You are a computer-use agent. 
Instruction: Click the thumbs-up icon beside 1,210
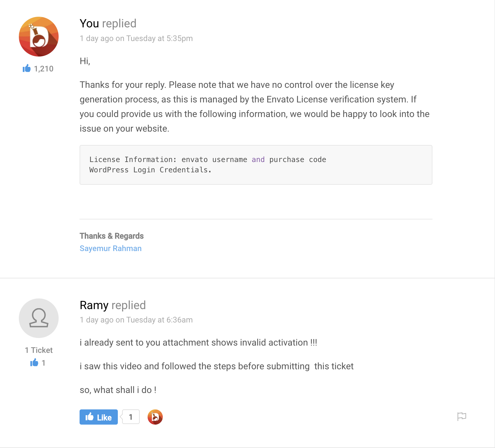(x=27, y=68)
